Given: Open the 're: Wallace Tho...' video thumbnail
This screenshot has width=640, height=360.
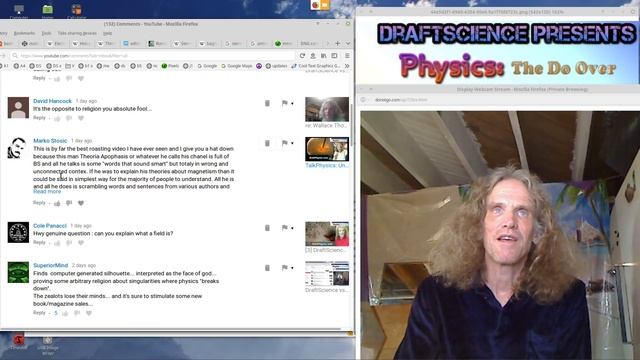Looking at the screenshot, I should click(327, 109).
